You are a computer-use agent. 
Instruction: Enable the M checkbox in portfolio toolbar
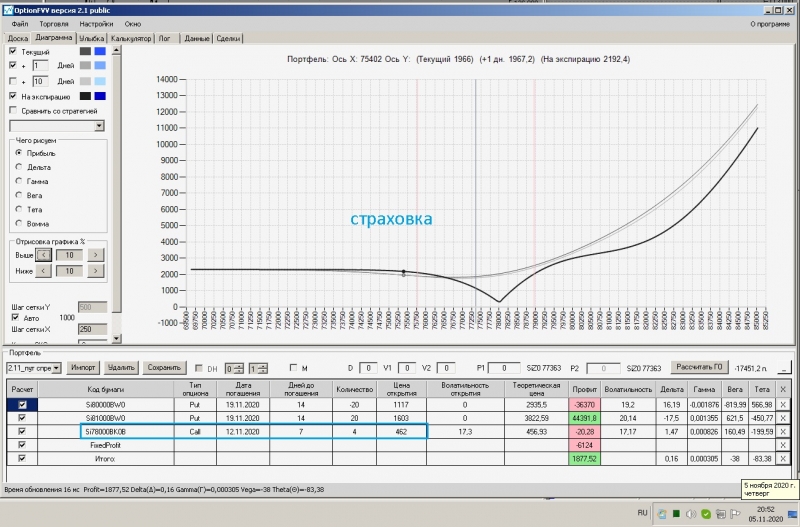[293, 367]
